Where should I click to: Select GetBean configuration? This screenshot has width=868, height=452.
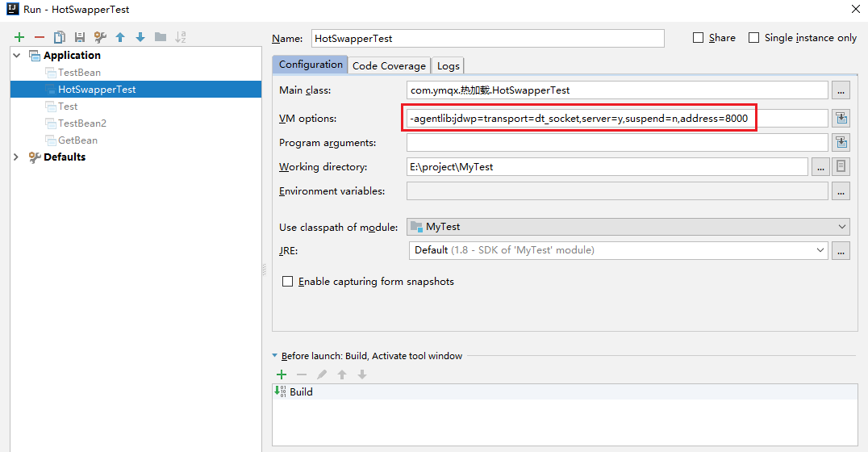[x=77, y=140]
